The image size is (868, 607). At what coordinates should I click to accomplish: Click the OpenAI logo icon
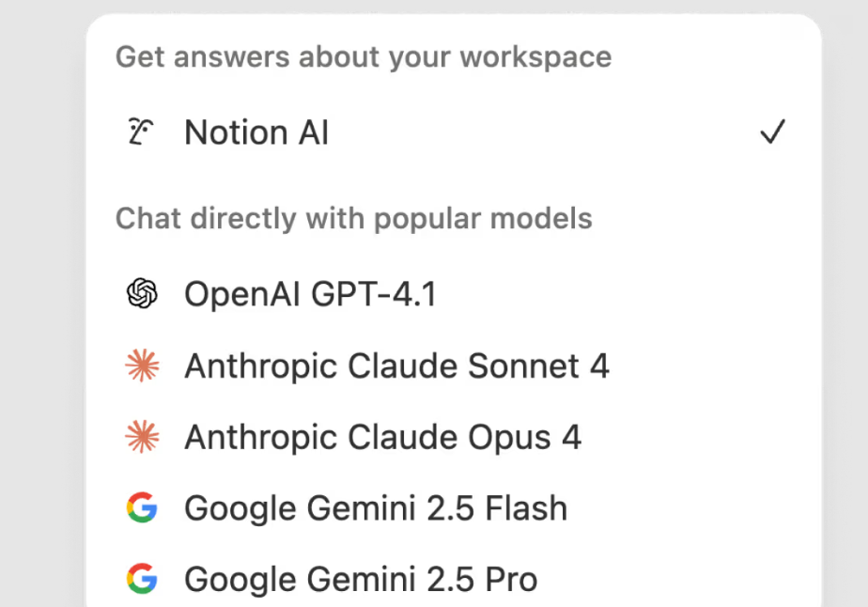point(141,293)
